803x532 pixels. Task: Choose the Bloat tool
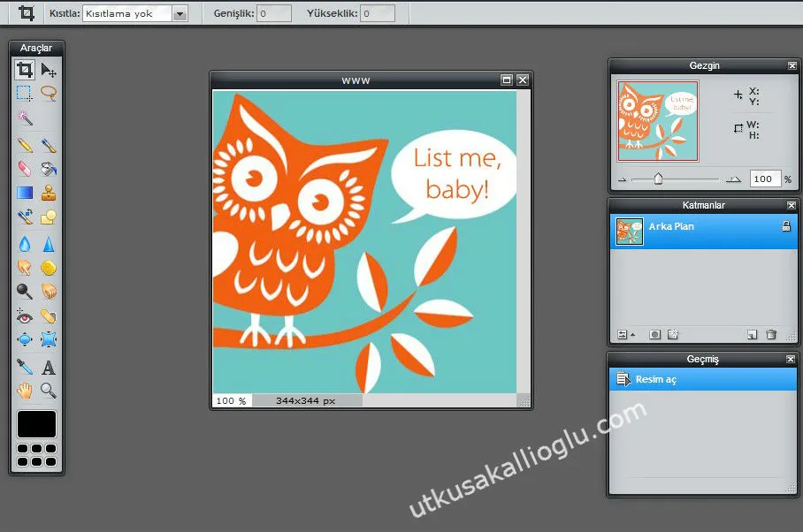pyautogui.click(x=25, y=339)
